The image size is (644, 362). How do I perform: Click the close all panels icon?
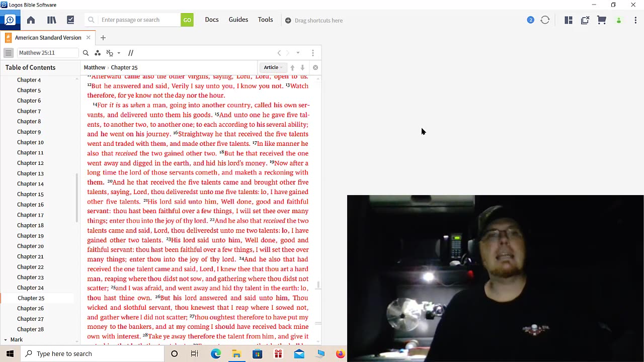click(585, 20)
